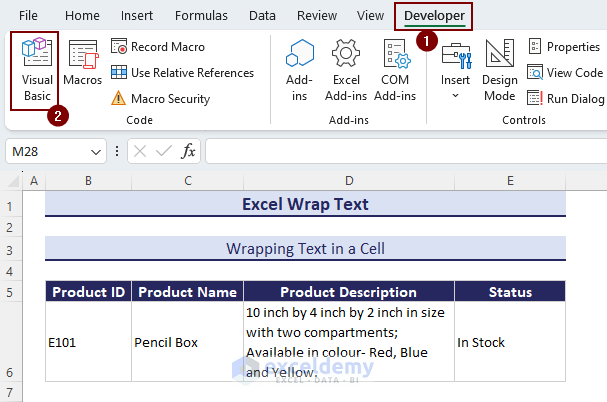Select column E header
Viewport: 607px width, 402px height.
(510, 180)
